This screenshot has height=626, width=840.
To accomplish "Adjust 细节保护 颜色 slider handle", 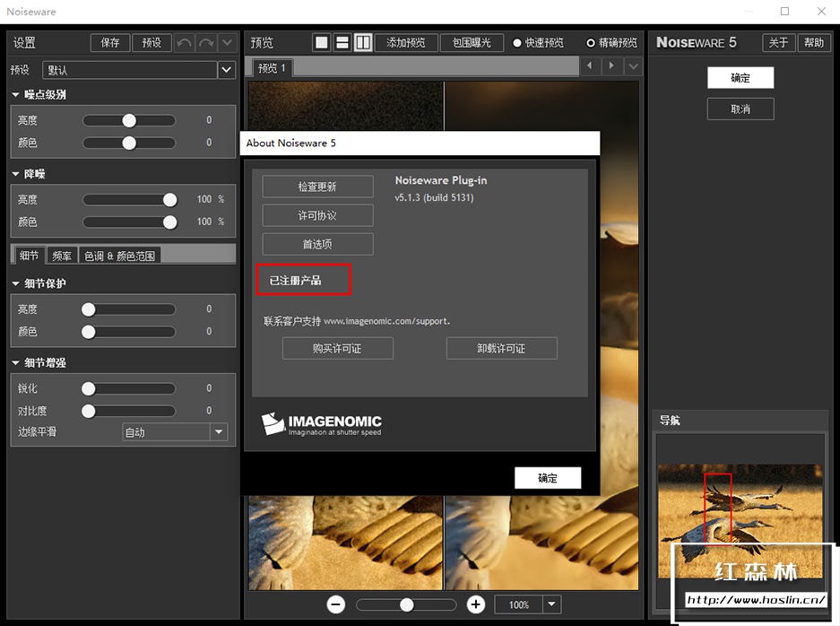I will pyautogui.click(x=89, y=332).
